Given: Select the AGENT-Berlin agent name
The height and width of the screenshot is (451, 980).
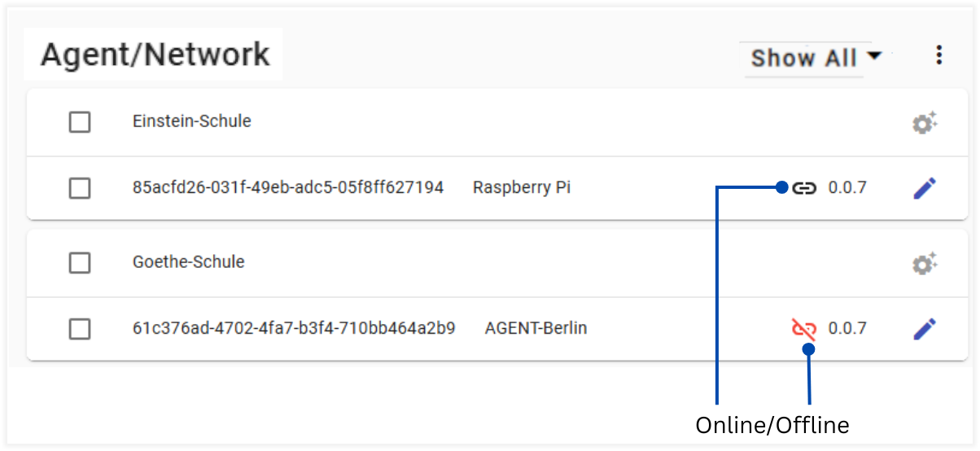Looking at the screenshot, I should pos(536,328).
